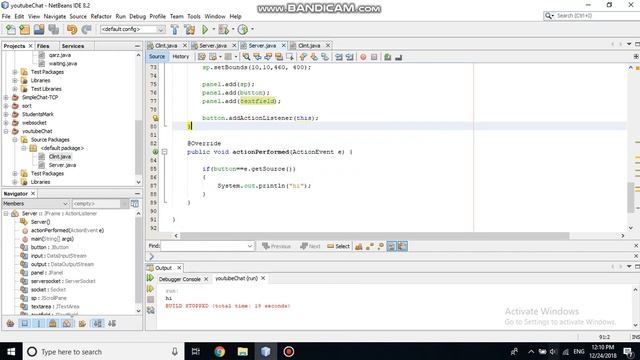Screen dimensions: 640x360
Task: Click the Find Next Occurrence icon
Action: (x=268, y=57)
